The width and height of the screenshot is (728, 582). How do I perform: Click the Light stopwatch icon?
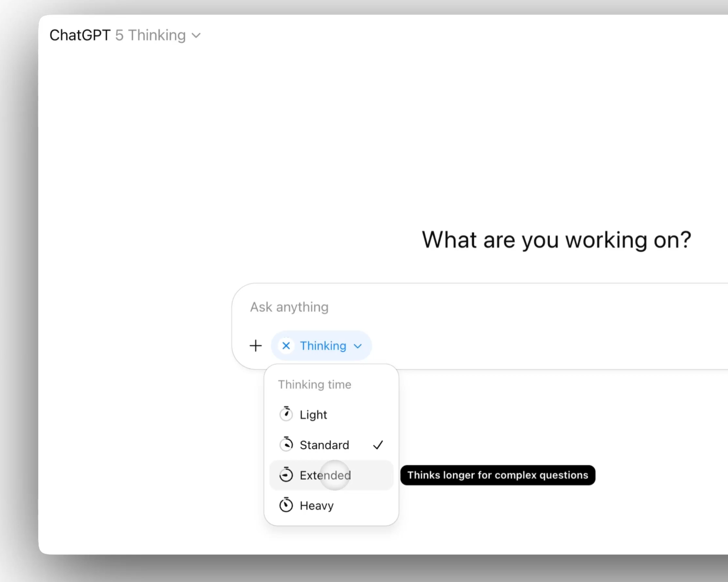pos(286,414)
